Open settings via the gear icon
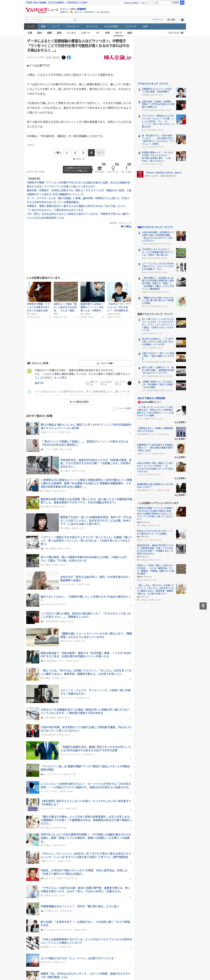This screenshot has height=980, width=210. coord(182,20)
